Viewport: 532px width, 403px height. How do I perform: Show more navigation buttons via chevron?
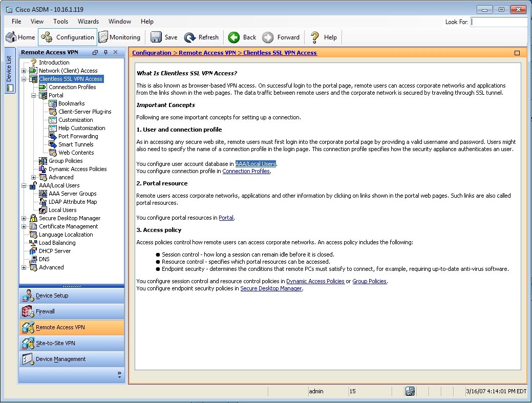(119, 374)
